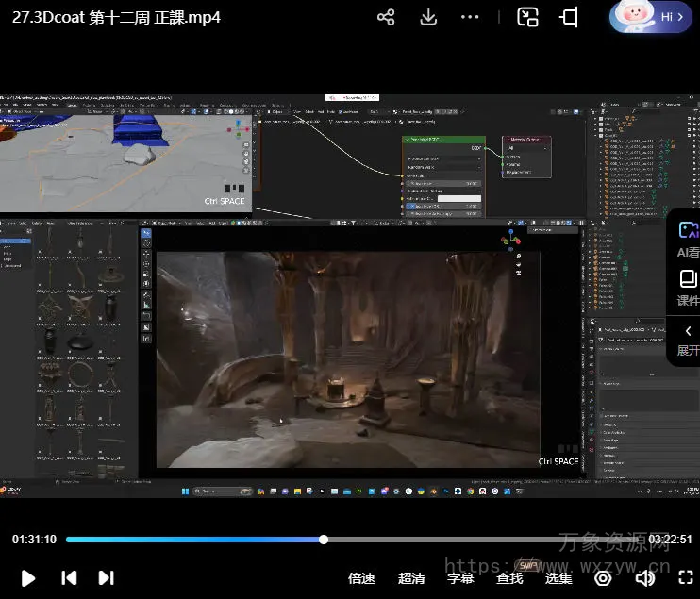700x599 pixels.
Task: Open the 超清 video quality selector
Action: point(411,577)
